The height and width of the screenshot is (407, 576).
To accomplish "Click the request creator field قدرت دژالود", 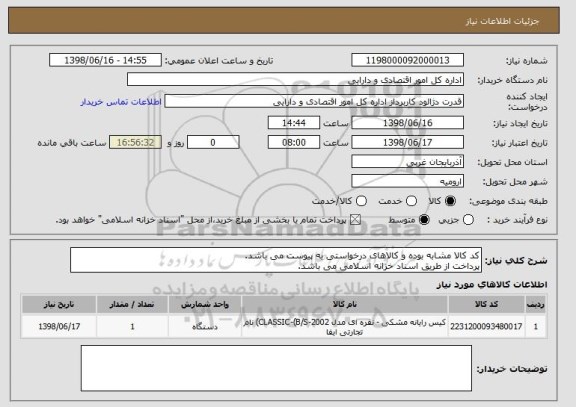I will (314, 102).
